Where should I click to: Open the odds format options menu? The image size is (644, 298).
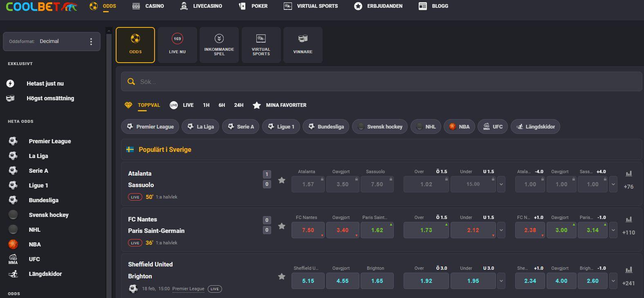91,41
